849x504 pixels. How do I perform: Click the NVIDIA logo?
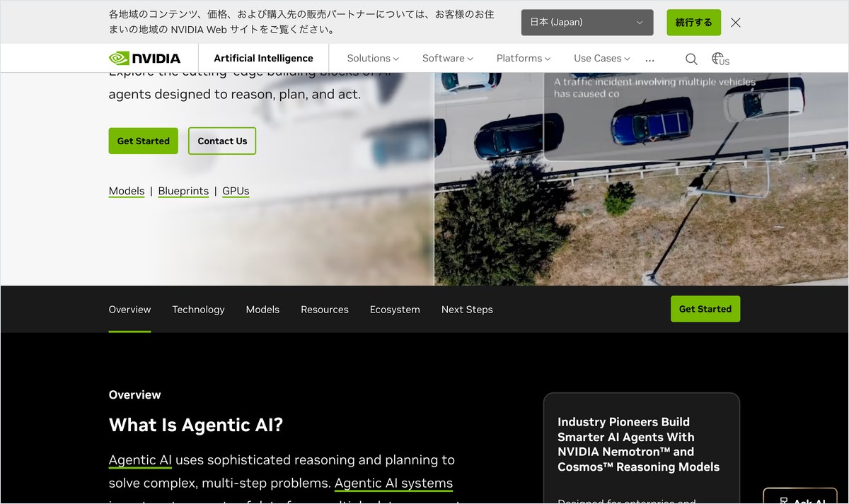point(144,58)
